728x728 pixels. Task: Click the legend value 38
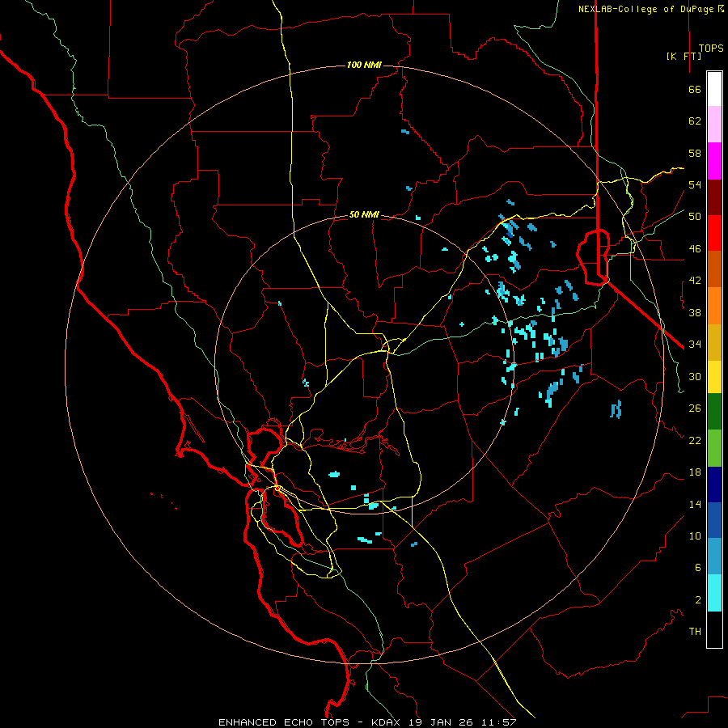point(695,312)
